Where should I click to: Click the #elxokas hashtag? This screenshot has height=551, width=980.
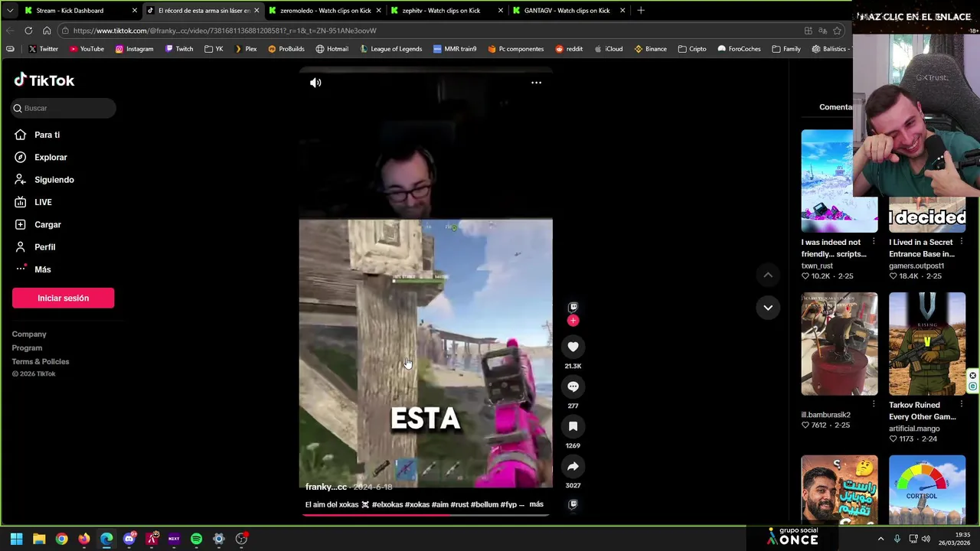(387, 504)
